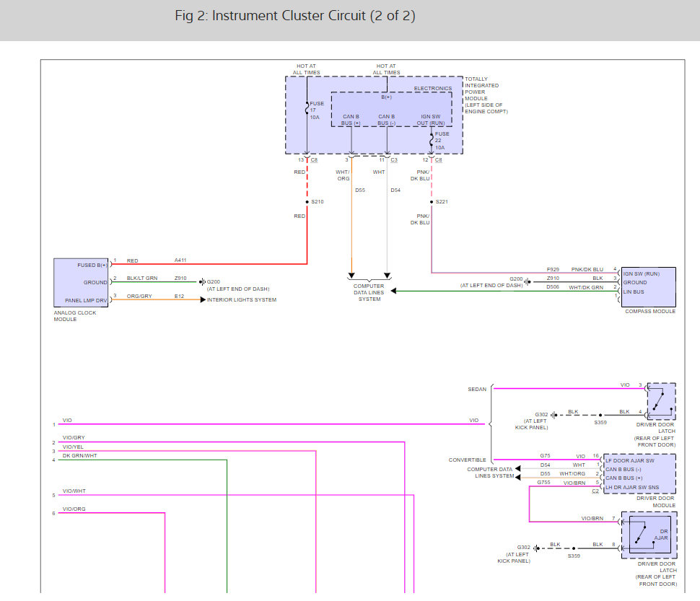Select the 'PNK/DK BLU' label at compass module pin 4
700x601 pixels.
tap(587, 270)
